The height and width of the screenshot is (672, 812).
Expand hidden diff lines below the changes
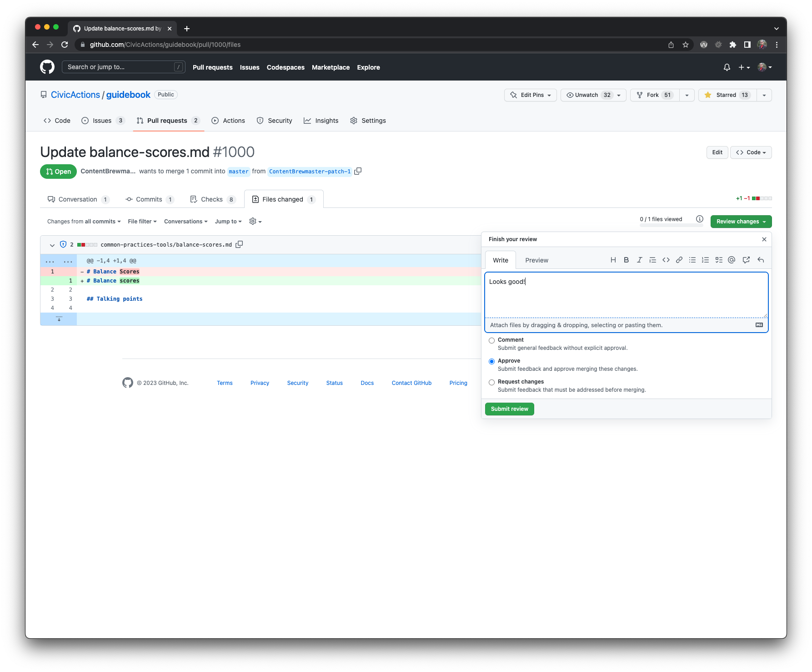click(x=59, y=319)
